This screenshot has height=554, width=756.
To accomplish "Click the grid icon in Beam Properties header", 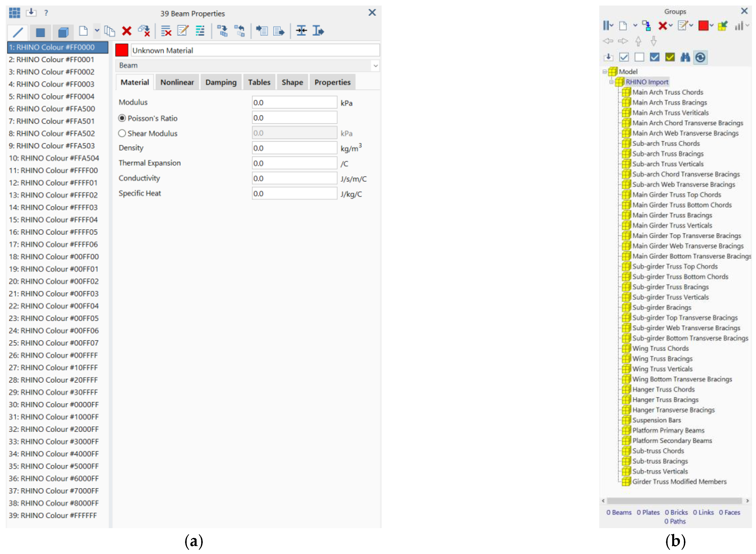I will (x=14, y=13).
